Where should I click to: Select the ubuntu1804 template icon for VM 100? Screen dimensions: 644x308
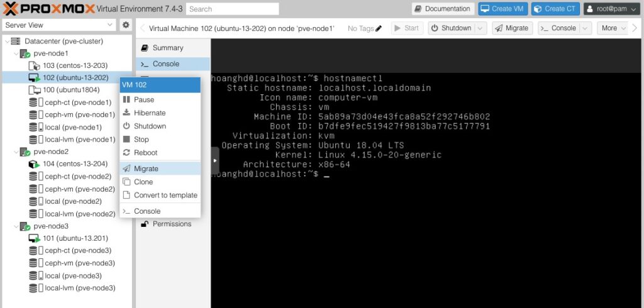tap(35, 90)
